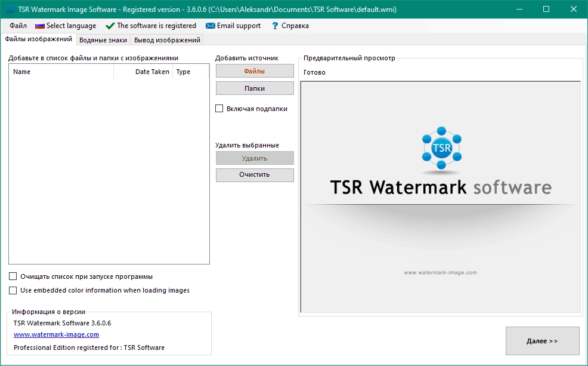Click the Russian flag language icon
Image resolution: width=588 pixels, height=366 pixels.
[x=40, y=26]
